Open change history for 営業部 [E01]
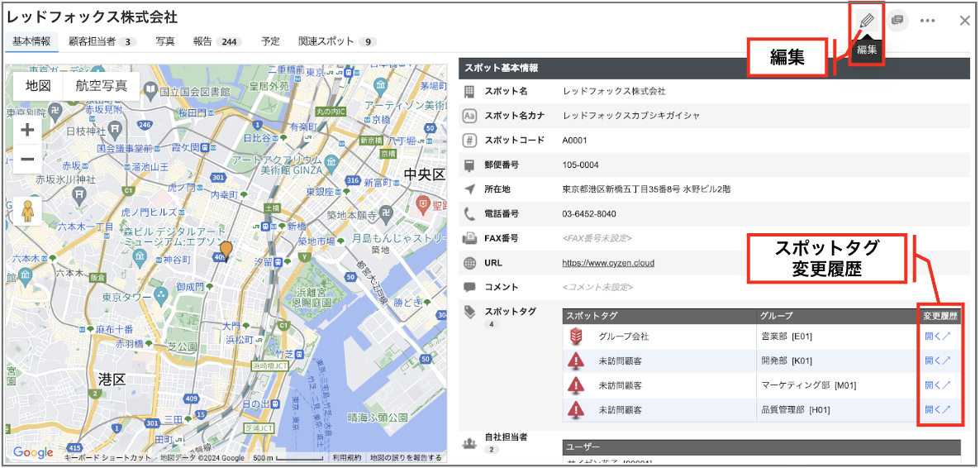This screenshot has width=980, height=468. 938,336
